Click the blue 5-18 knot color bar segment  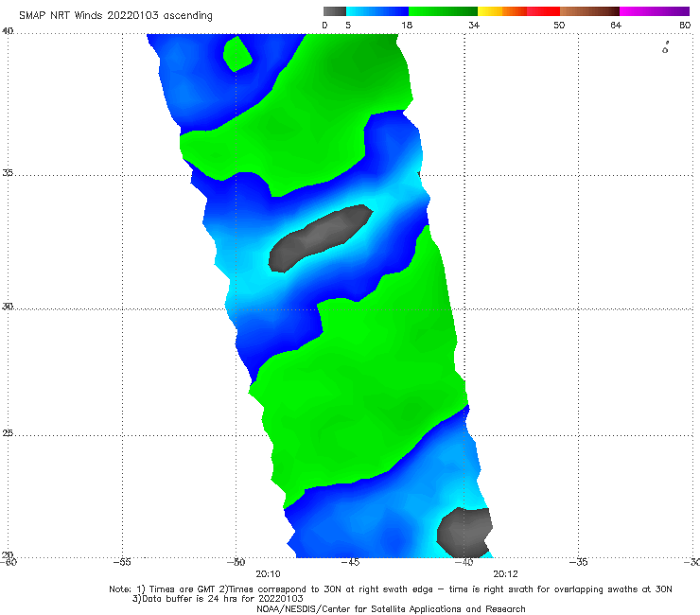(x=377, y=11)
